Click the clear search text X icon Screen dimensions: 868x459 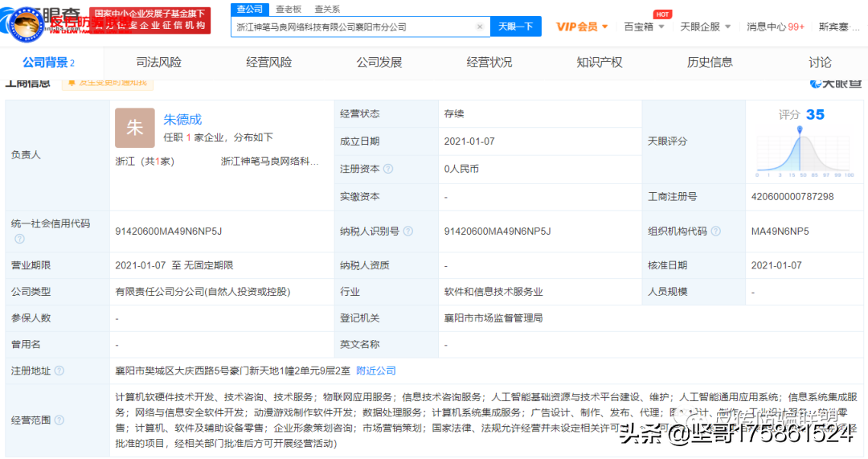(479, 27)
